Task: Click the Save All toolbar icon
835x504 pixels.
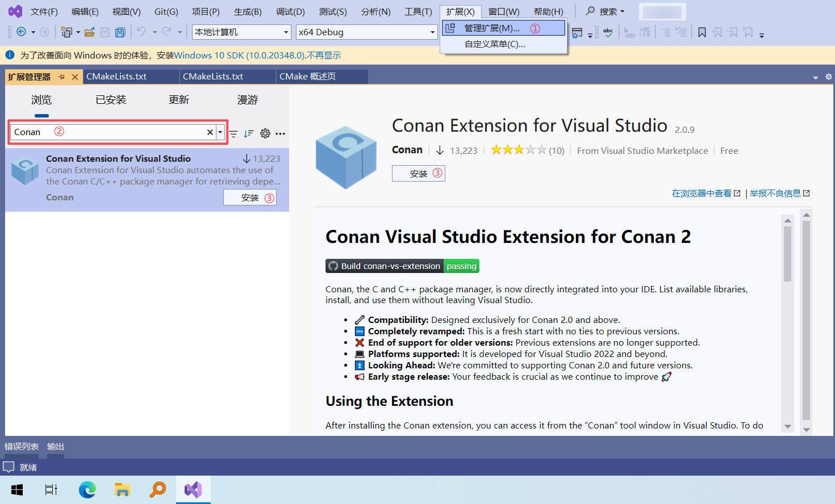Action: 120,32
